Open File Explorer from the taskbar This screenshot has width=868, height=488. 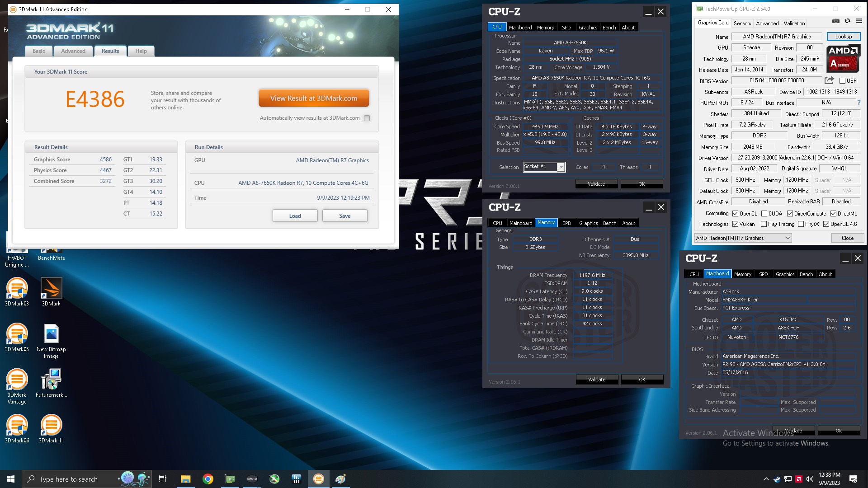pos(185,479)
